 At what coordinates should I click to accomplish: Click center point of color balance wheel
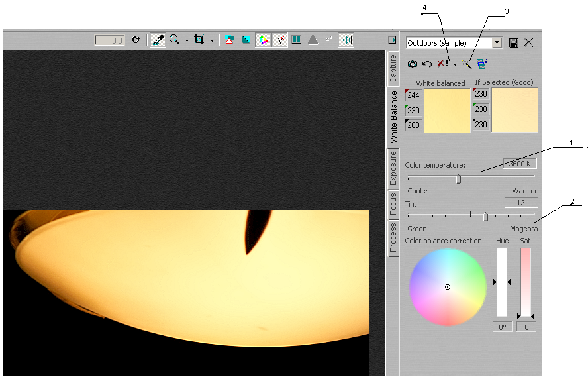click(448, 287)
